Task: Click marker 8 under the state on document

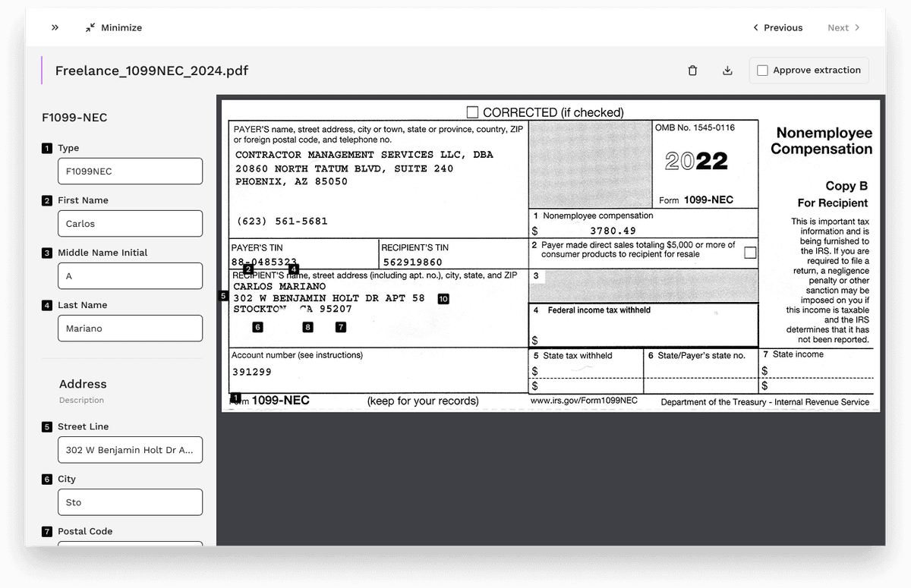Action: 307,327
